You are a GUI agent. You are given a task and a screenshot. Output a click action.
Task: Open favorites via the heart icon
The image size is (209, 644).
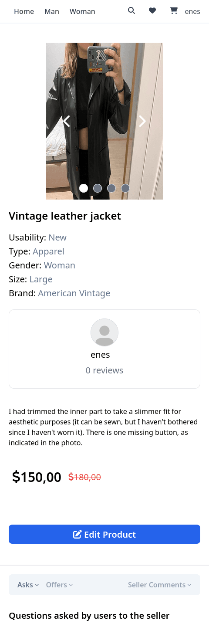tap(152, 11)
